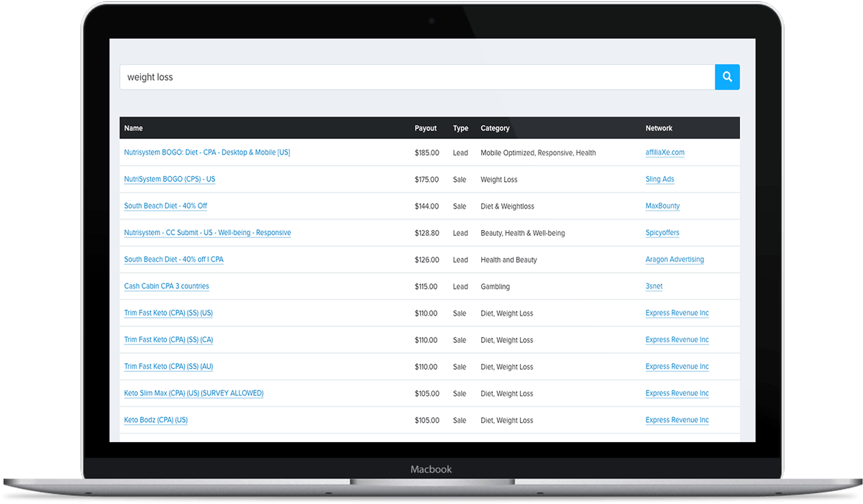Click the 'Gambling' category cell
Image resolution: width=863 pixels, height=504 pixels.
click(495, 286)
